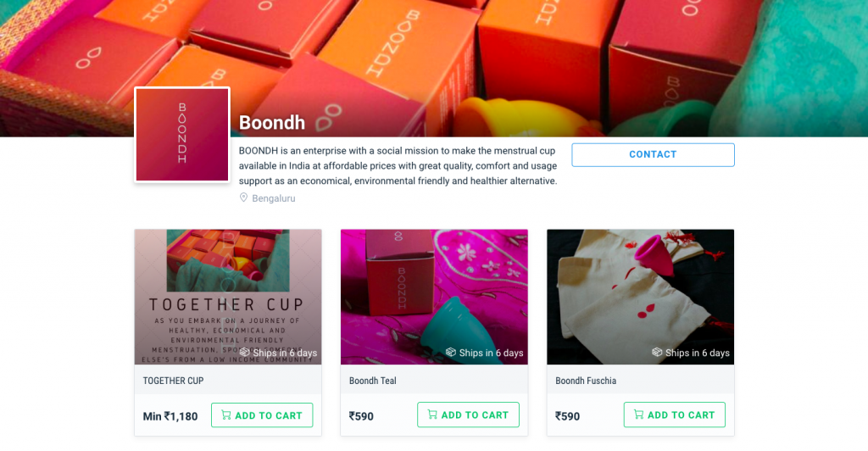Viewport: 868px width, 451px height.
Task: Click the shipping box icon on the Boondh Teal image
Action: click(x=451, y=352)
